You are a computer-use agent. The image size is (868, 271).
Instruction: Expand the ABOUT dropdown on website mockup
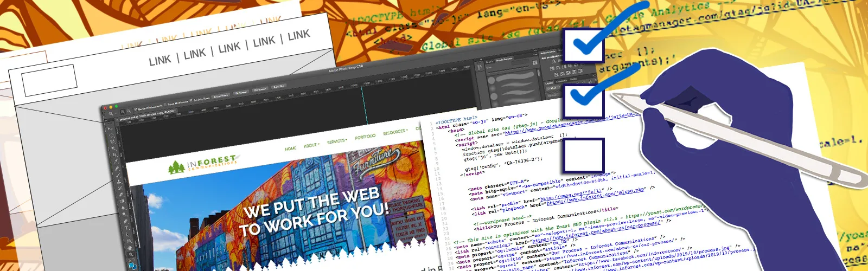[x=311, y=145]
